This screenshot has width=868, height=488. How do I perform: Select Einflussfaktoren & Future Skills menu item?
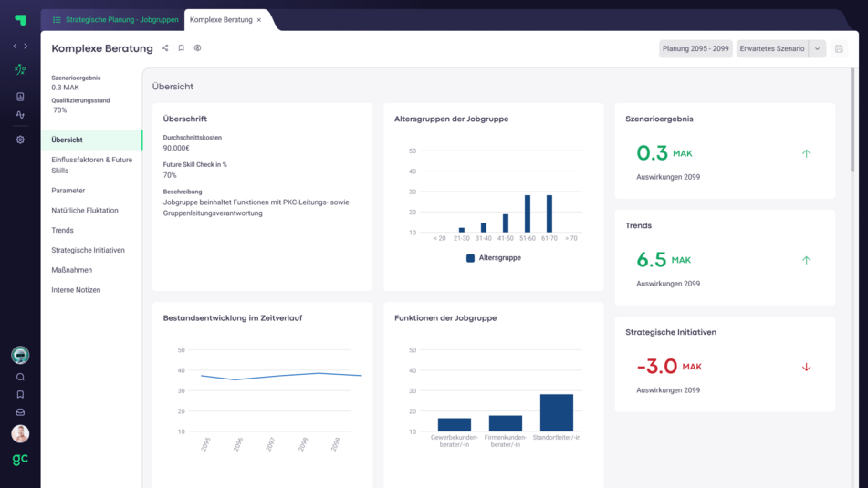[91, 165]
